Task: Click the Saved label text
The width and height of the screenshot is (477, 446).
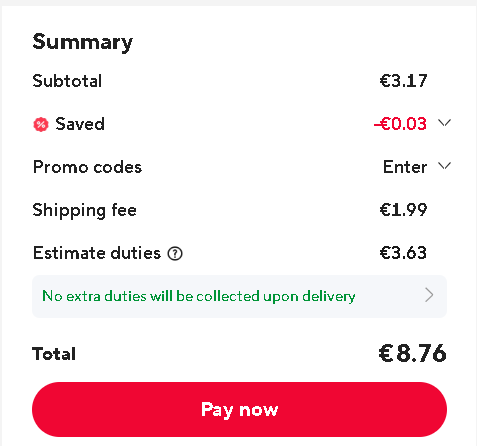Action: click(x=80, y=124)
